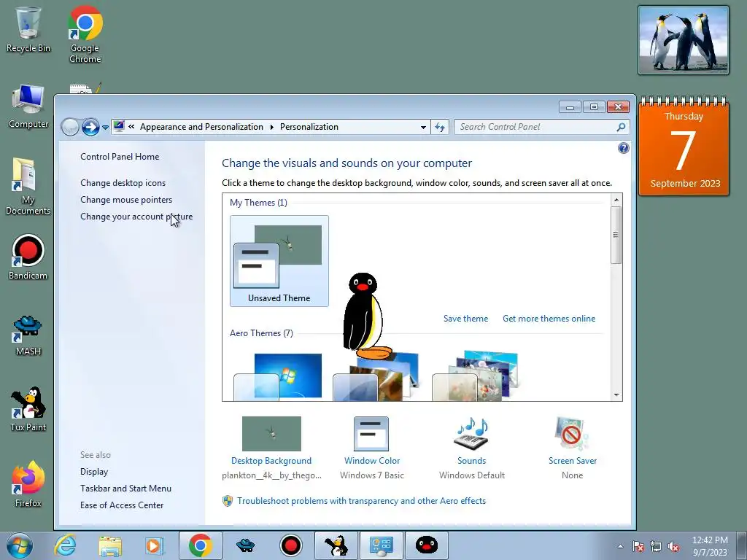The width and height of the screenshot is (747, 560).
Task: Launch Tux Paint from the desktop
Action: click(x=28, y=408)
